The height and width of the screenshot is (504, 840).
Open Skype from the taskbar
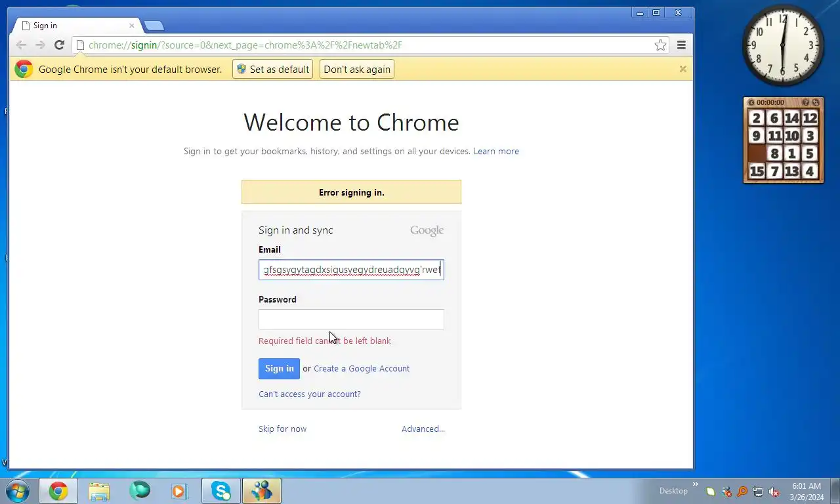(221, 491)
